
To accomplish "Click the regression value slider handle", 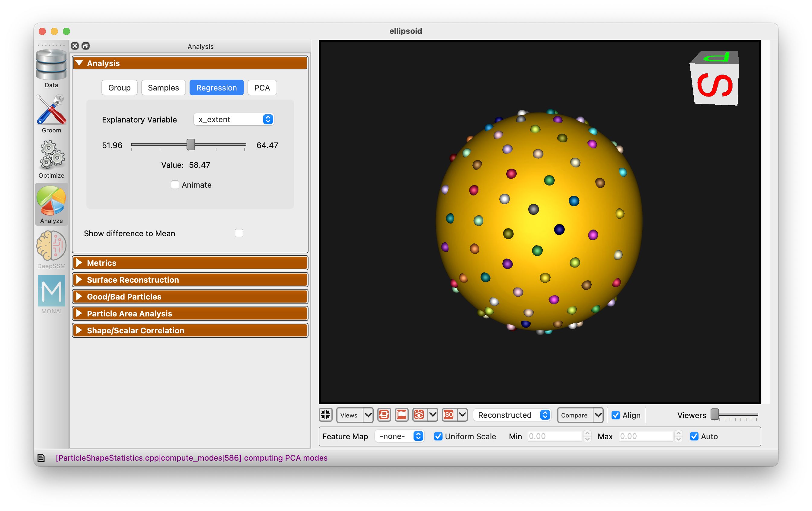I will point(190,144).
